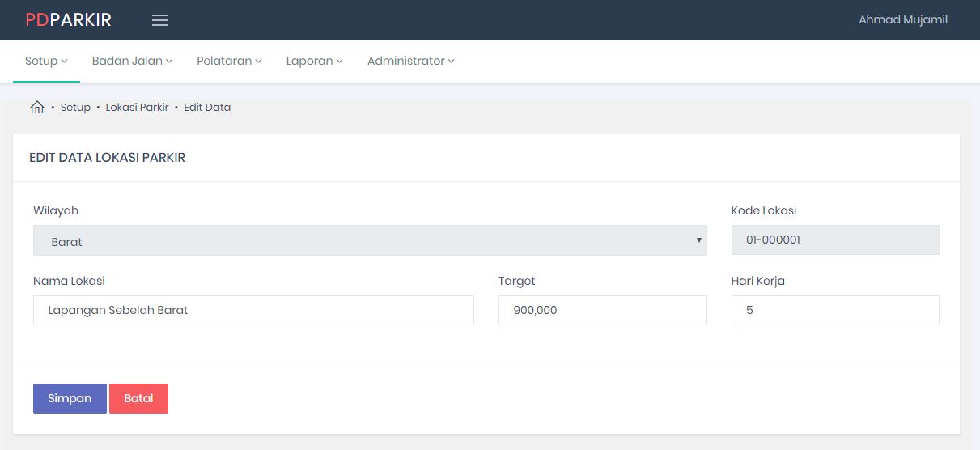Click the PDPARKIR logo
Screen dimensions: 980x450
click(69, 20)
